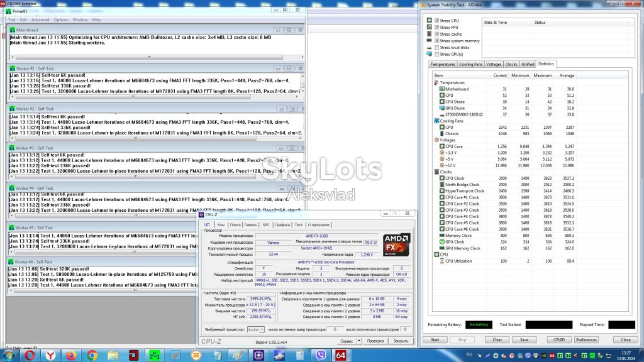The height and width of the screenshot is (362, 644).
Task: Open the Плата tab in CPU-Z
Action: click(235, 225)
